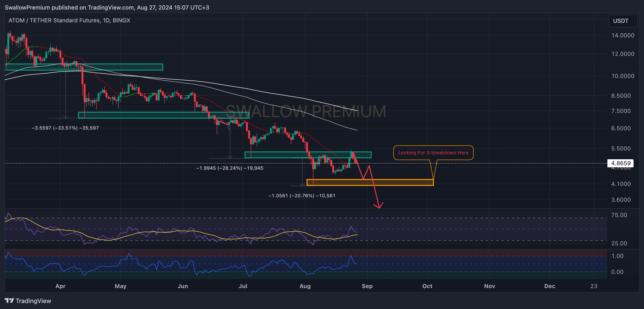Click the 1.00 oscillator axis label
This screenshot has width=644, height=309.
click(617, 256)
